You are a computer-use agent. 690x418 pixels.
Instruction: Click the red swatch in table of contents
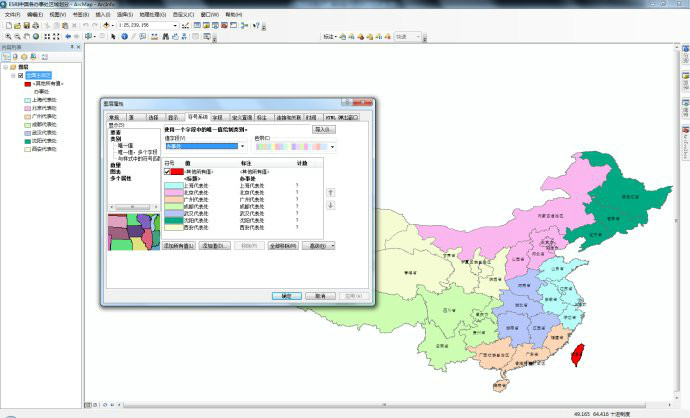point(28,84)
